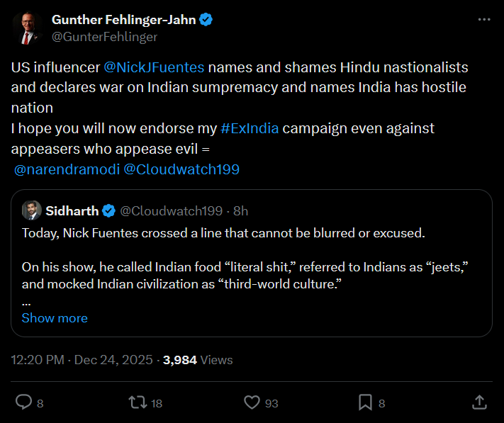View the 3,984 Views analytics
Viewport: 504px width, 423px height.
tap(198, 360)
